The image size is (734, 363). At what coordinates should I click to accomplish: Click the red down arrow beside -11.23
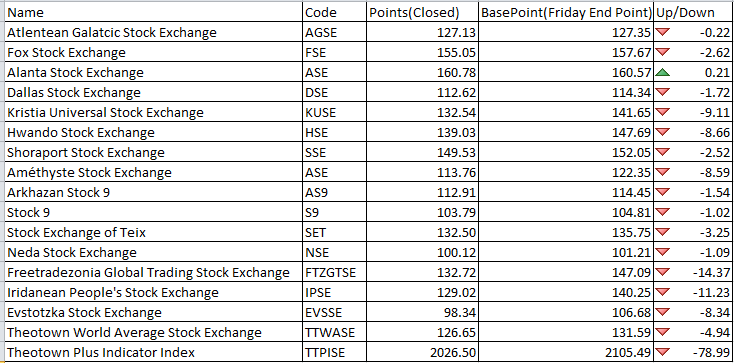click(x=663, y=292)
